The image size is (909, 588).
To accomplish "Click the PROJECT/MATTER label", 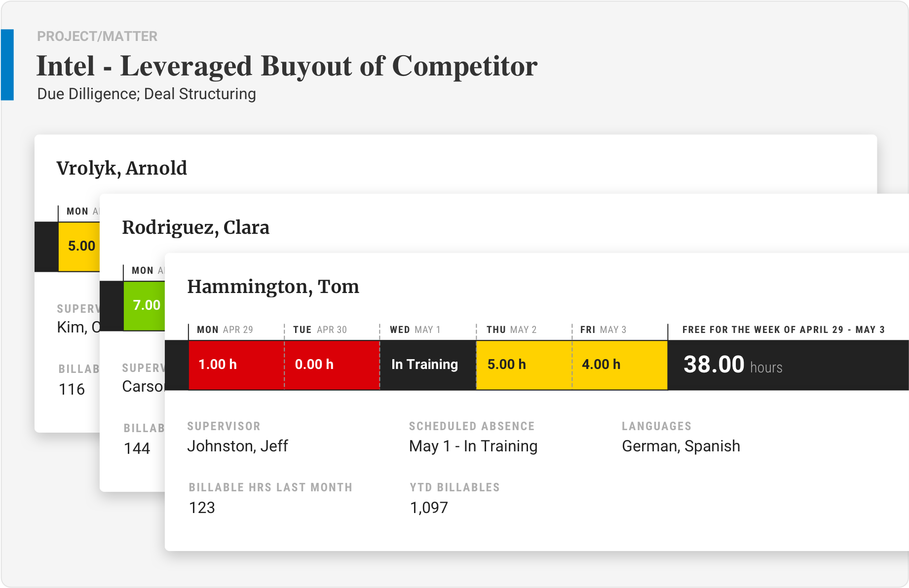I will click(x=97, y=37).
